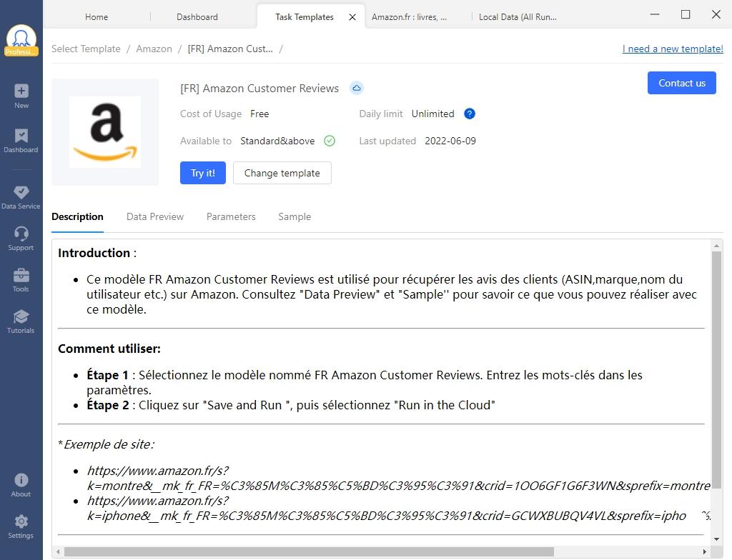This screenshot has width=732, height=560.
Task: Click the green check next to Standard&above
Action: 330,141
